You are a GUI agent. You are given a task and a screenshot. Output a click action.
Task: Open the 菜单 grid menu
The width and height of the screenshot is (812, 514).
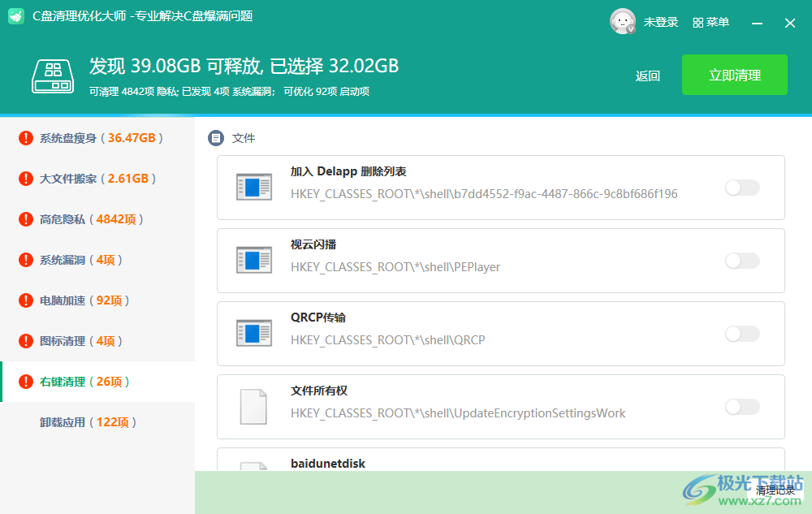(x=710, y=23)
